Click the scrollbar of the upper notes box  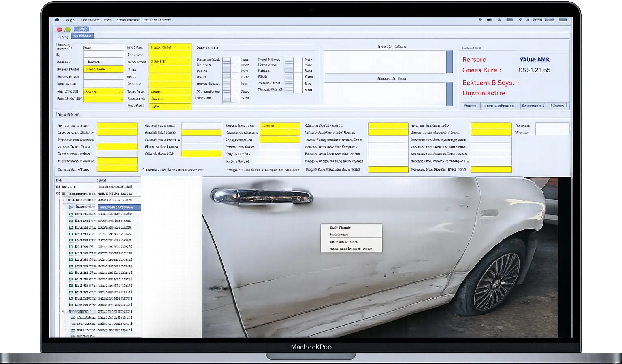449,61
